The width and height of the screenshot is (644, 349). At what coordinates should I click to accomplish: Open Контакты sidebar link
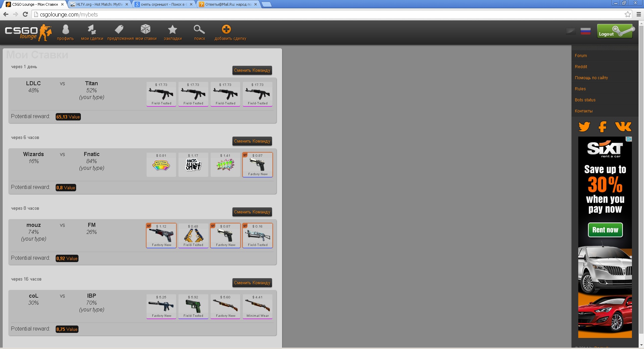tap(584, 111)
